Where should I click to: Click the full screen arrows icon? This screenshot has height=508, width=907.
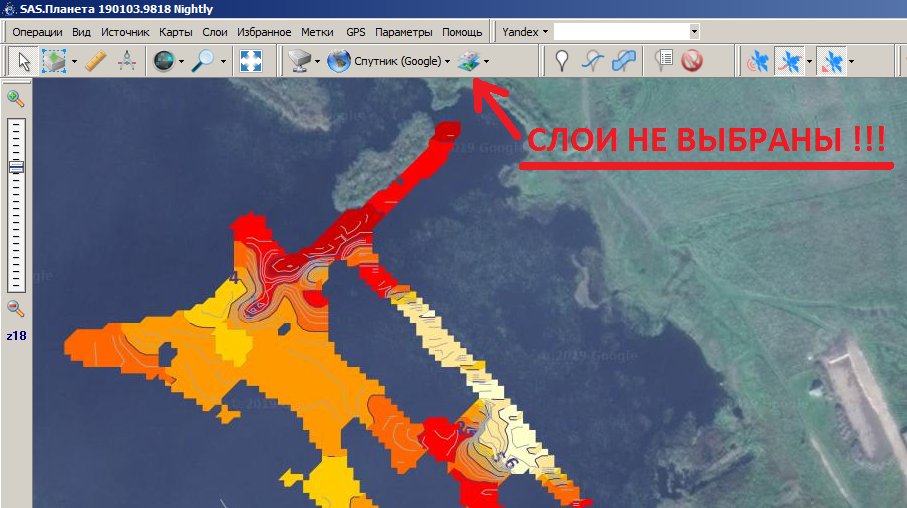250,62
